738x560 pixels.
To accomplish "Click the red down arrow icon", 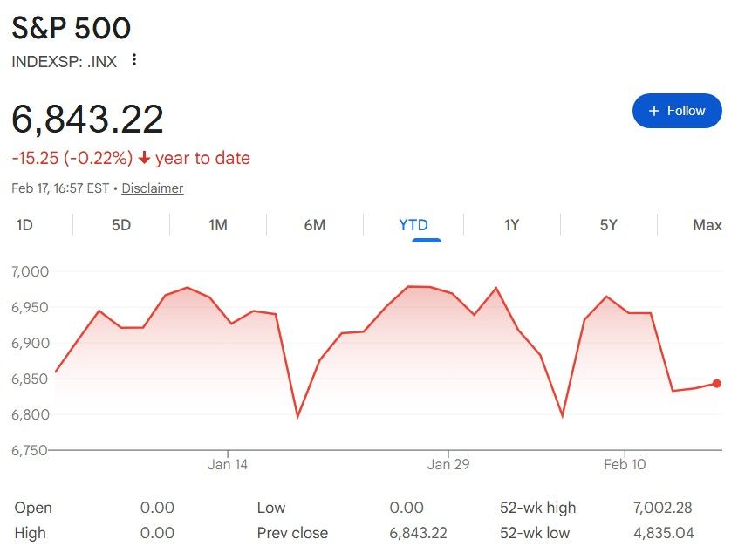I will pyautogui.click(x=144, y=158).
